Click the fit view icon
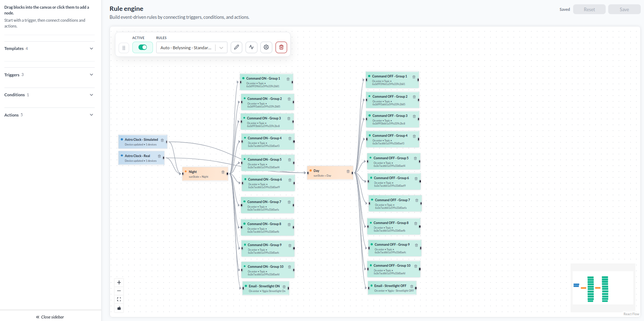Screen dimensions: 644x321 [x=119, y=299]
